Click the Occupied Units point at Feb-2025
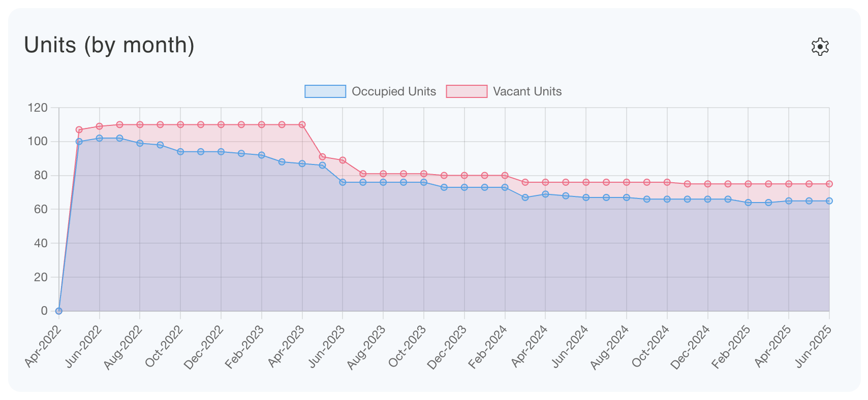868x400 pixels. tap(748, 203)
